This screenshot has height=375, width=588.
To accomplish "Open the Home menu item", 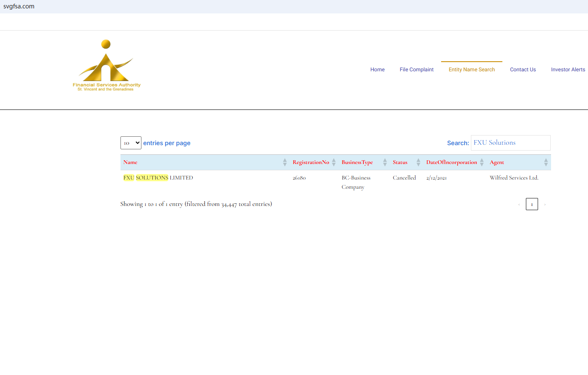I will coord(377,70).
